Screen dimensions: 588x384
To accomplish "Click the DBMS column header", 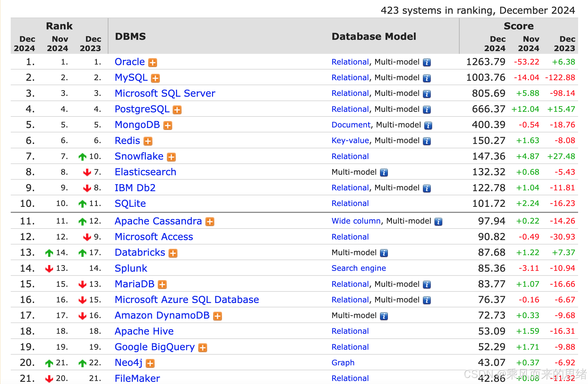I will (130, 36).
